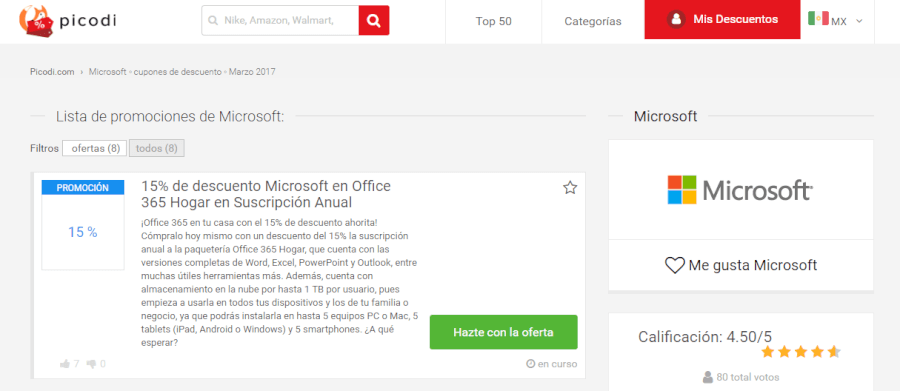Open the Top 50 menu item
The image size is (900, 391).
point(494,21)
